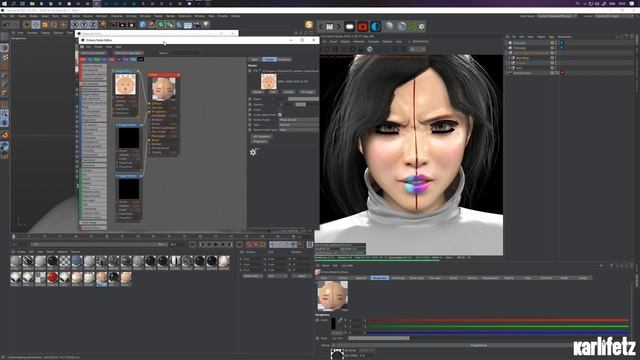
Task: Open Octane settings gear in top toolbar
Action: click(x=422, y=27)
